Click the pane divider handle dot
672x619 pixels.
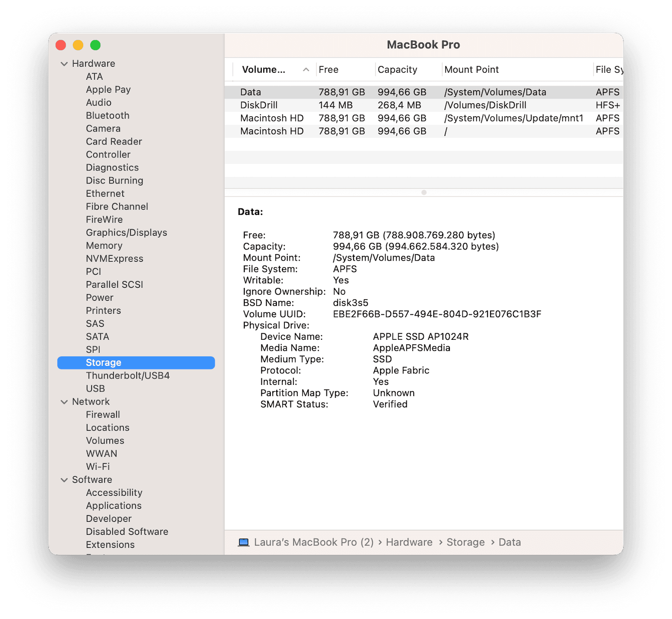pyautogui.click(x=424, y=192)
